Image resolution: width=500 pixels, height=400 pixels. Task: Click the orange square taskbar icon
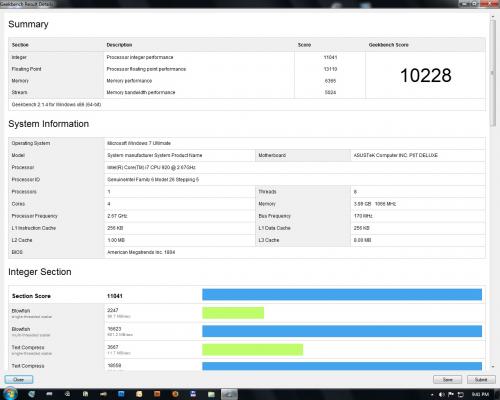[x=157, y=394]
